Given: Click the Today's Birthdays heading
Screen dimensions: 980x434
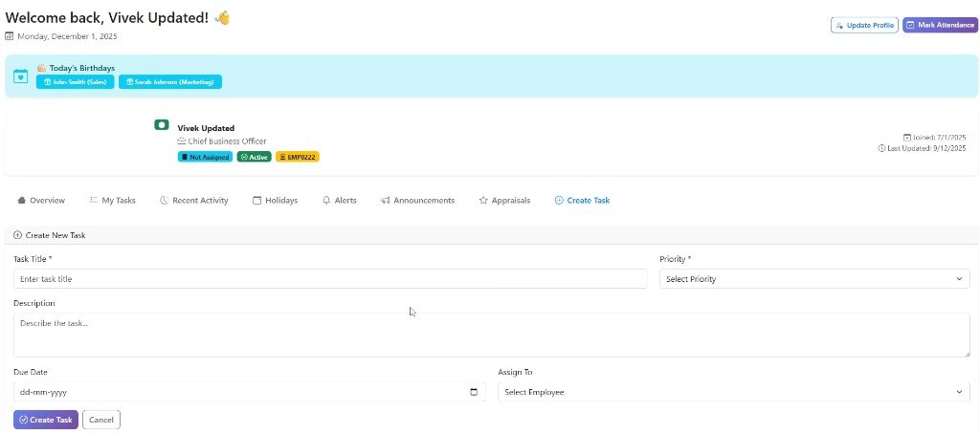Looking at the screenshot, I should [x=82, y=68].
